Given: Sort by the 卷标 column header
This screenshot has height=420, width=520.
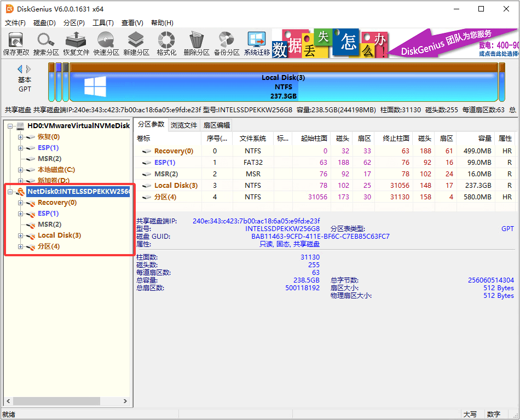Looking at the screenshot, I should click(x=168, y=139).
